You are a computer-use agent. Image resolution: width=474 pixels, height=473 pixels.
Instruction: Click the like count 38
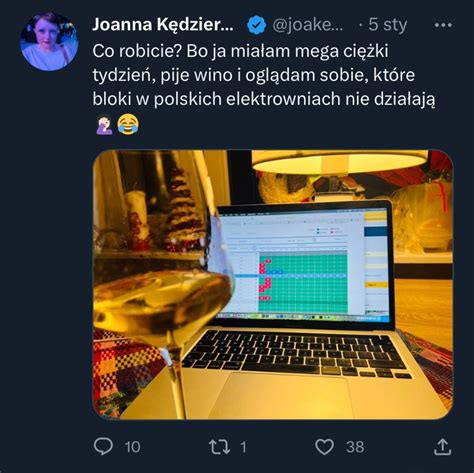(x=355, y=447)
